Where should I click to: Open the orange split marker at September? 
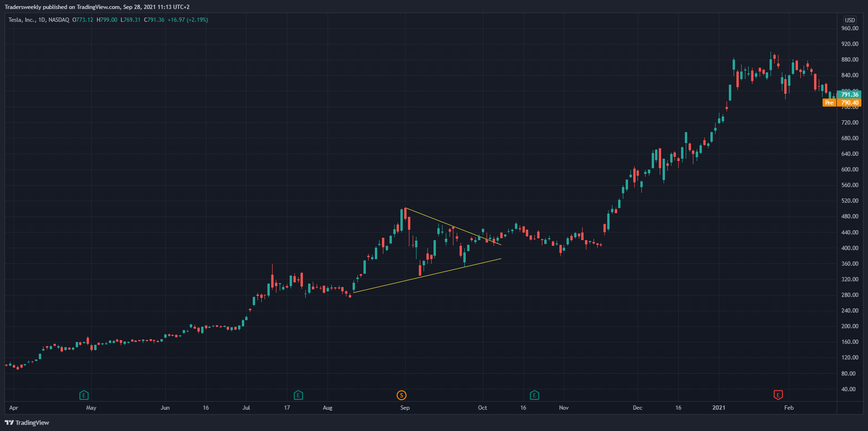click(401, 395)
